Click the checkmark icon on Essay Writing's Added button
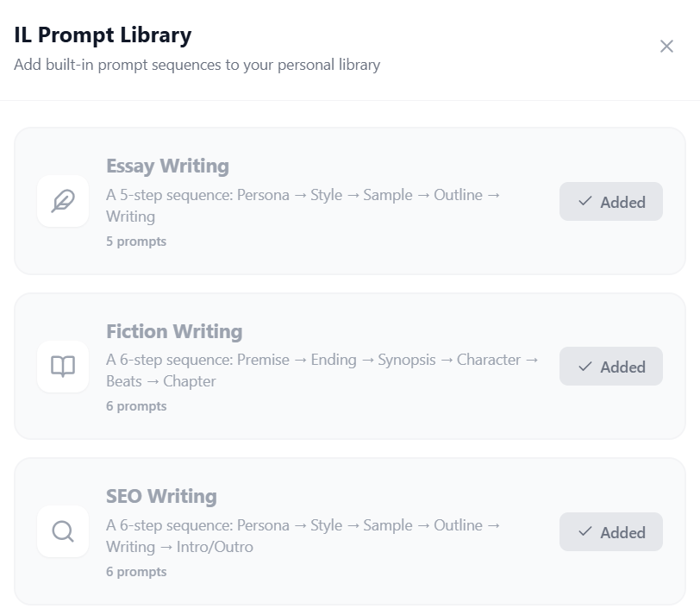Image resolution: width=700 pixels, height=615 pixels. (585, 201)
